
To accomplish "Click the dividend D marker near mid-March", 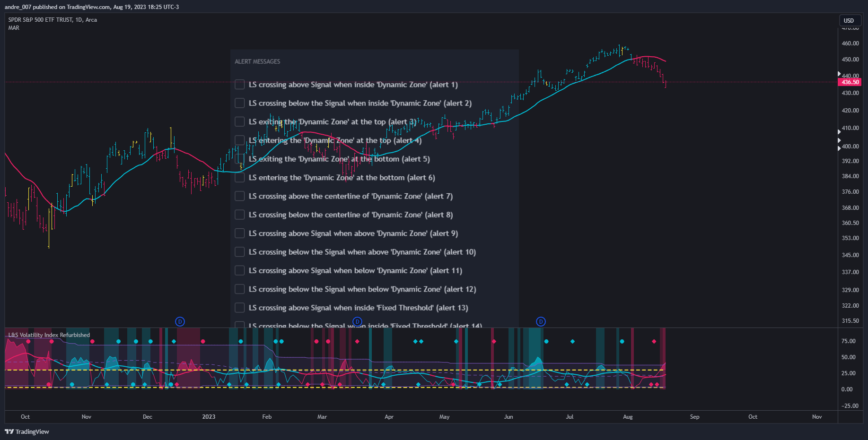I will [358, 322].
